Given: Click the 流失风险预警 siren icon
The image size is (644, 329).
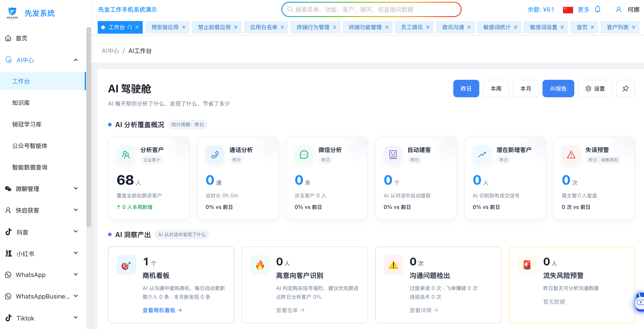Looking at the screenshot, I should (x=527, y=265).
